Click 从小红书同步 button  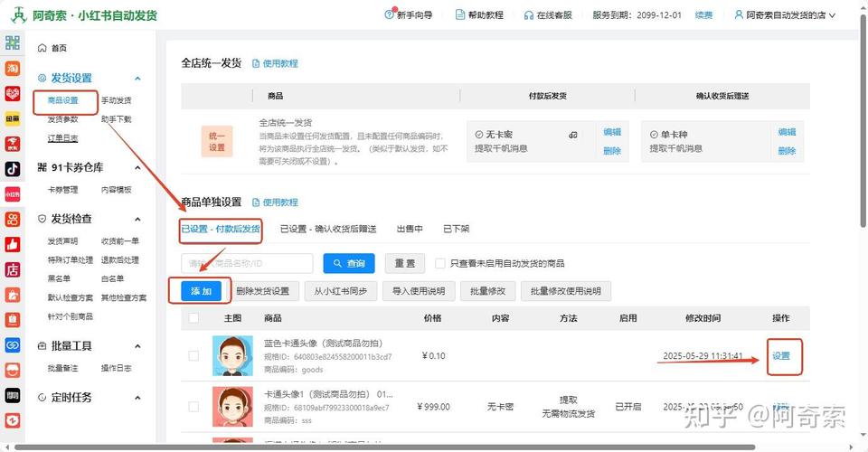point(340,291)
